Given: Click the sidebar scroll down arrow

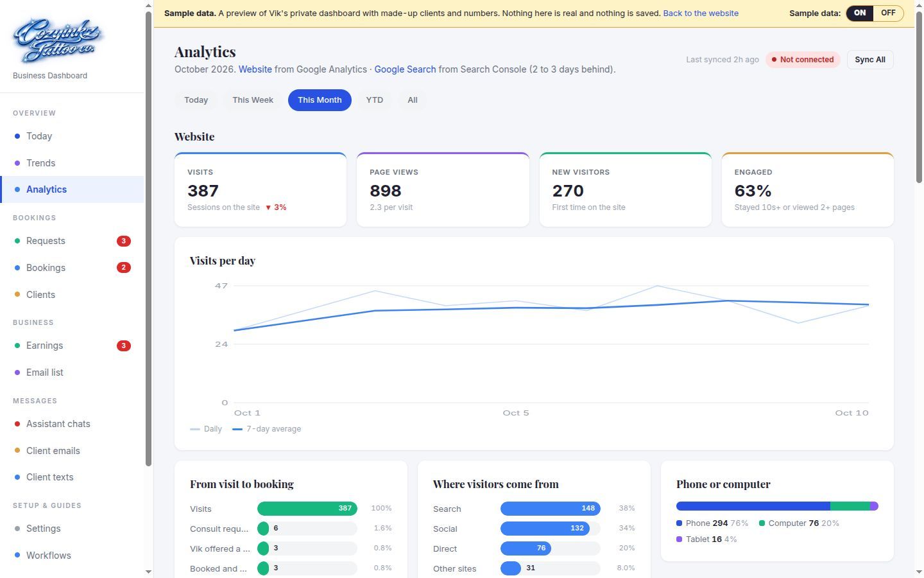Looking at the screenshot, I should (149, 572).
